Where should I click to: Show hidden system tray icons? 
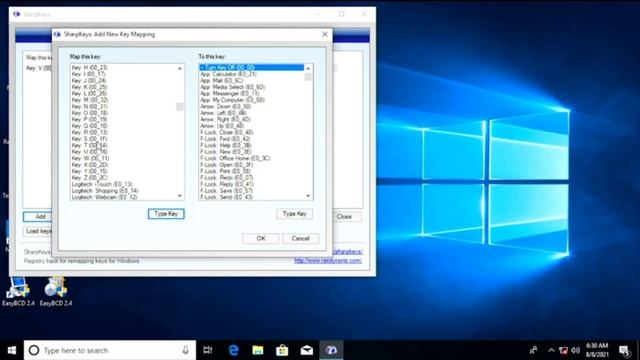[551, 350]
